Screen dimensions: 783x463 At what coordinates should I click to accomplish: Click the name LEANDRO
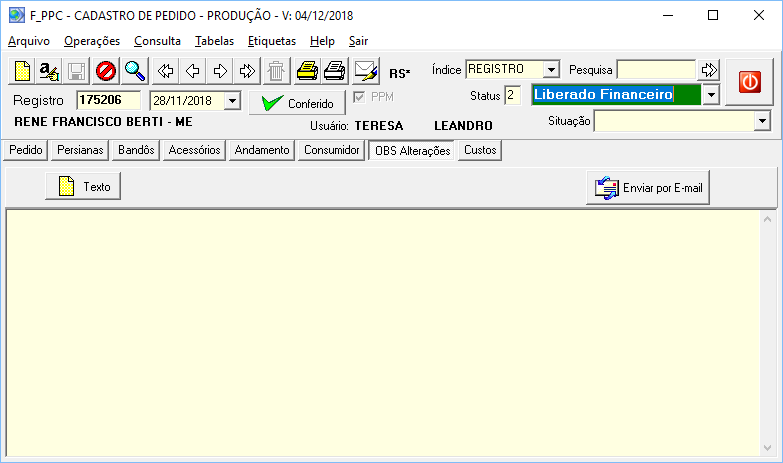[x=463, y=126]
